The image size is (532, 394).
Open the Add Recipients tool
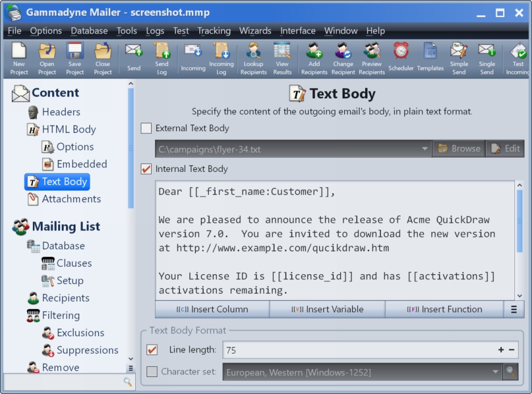coord(314,57)
